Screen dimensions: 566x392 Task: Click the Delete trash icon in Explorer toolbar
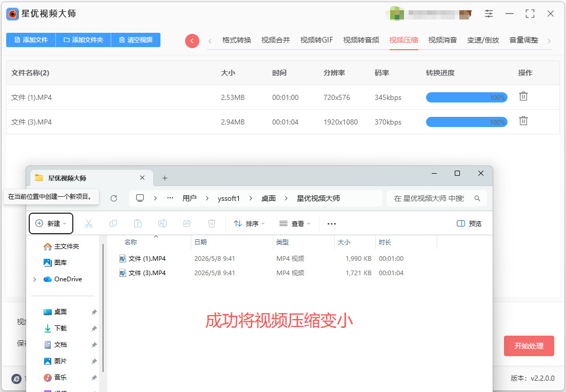(x=212, y=223)
